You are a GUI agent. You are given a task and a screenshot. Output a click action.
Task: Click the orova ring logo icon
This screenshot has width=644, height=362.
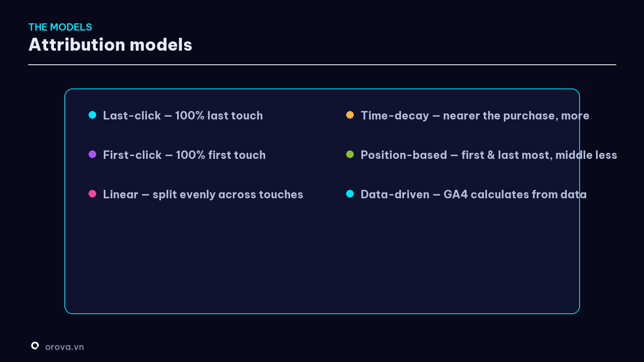pos(35,346)
